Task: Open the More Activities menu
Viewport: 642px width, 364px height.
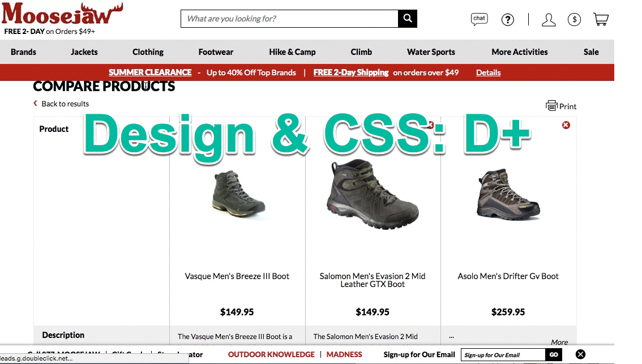Action: click(x=520, y=52)
